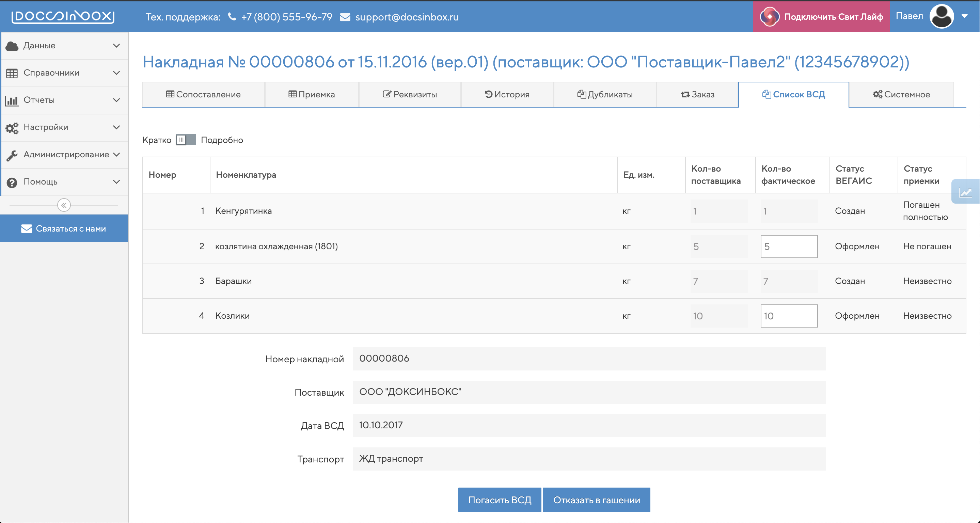
Task: Click the question mark icon for Помощь
Action: pyautogui.click(x=12, y=182)
